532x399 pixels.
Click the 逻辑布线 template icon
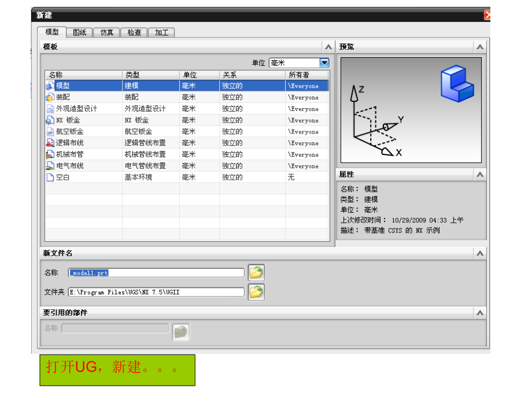coord(50,143)
